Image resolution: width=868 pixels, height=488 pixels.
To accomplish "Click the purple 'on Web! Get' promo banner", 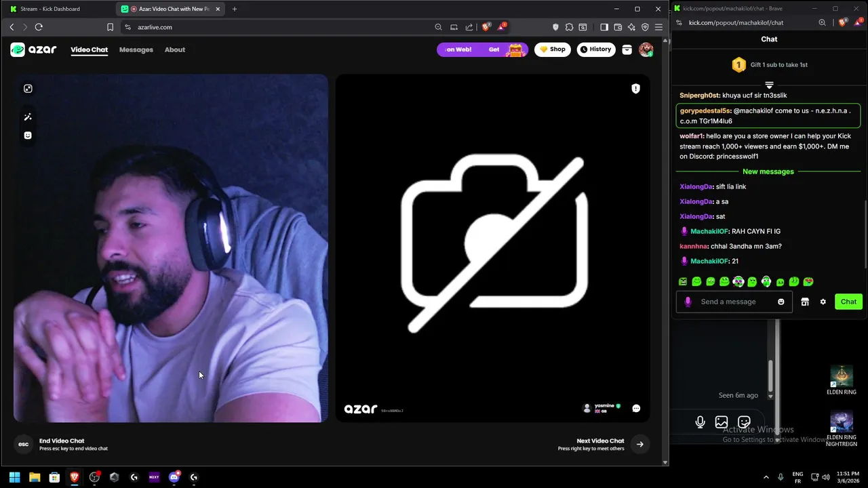I will click(x=482, y=49).
